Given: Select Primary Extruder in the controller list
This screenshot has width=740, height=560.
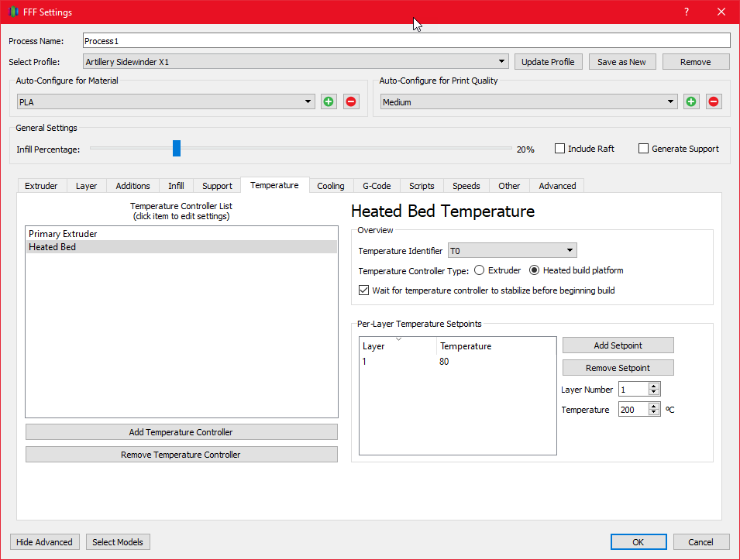Looking at the screenshot, I should pos(181,234).
